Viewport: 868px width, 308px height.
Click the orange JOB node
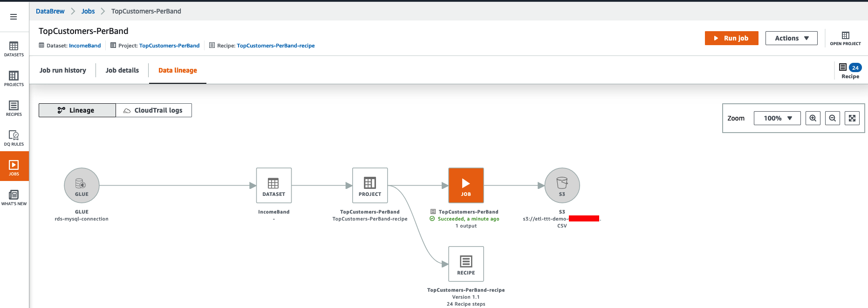coord(466,185)
